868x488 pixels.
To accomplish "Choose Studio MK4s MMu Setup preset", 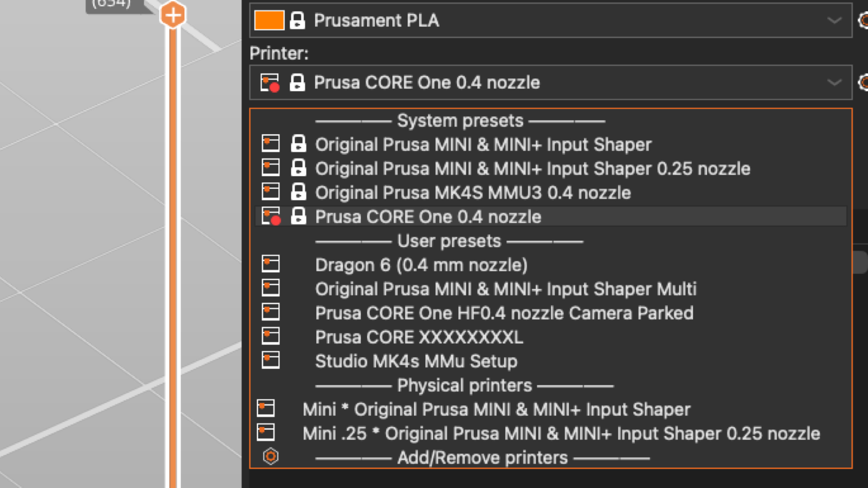I will coord(551,361).
